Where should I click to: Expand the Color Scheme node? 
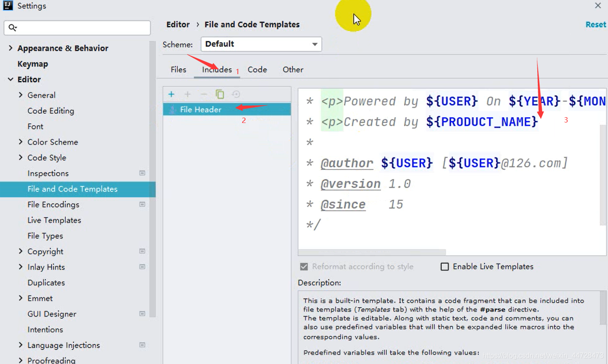[x=20, y=142]
